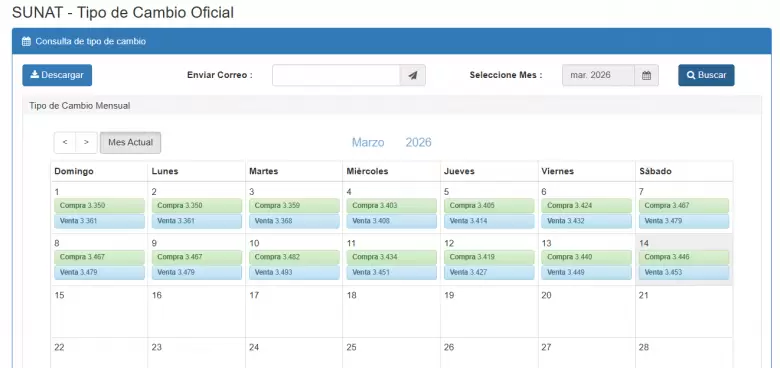
Task: Click Compra 3.419 on day 12
Action: point(489,258)
